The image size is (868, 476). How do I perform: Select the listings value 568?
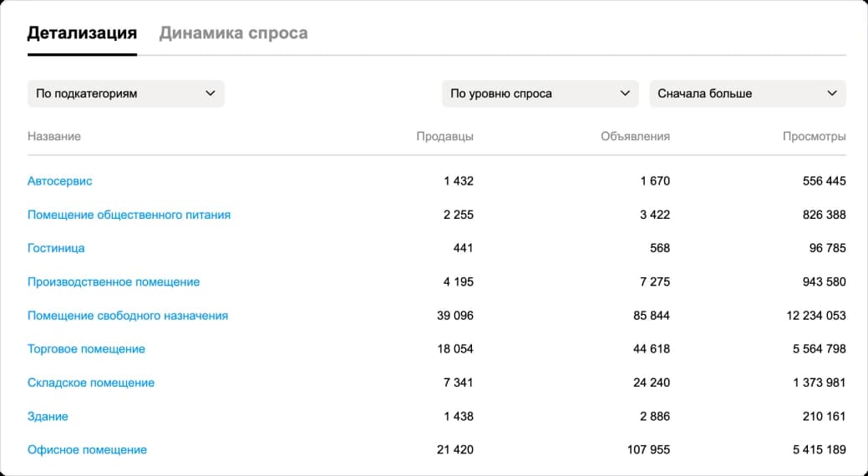(x=660, y=248)
